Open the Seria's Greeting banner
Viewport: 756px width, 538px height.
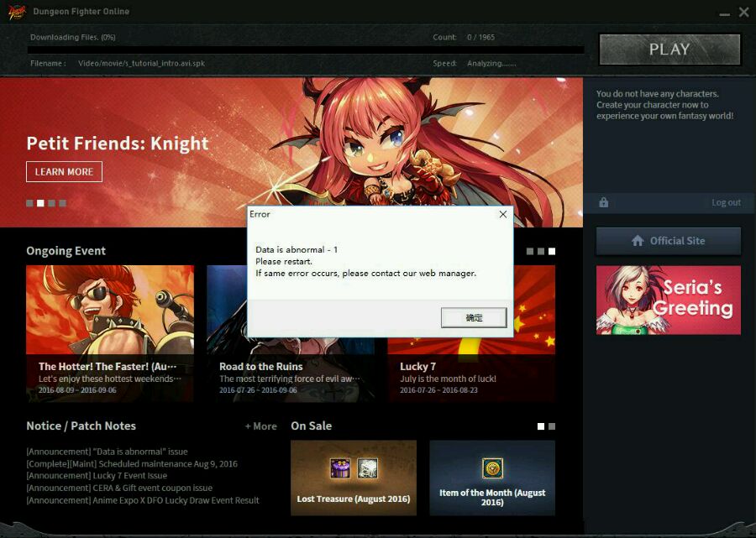coord(669,300)
